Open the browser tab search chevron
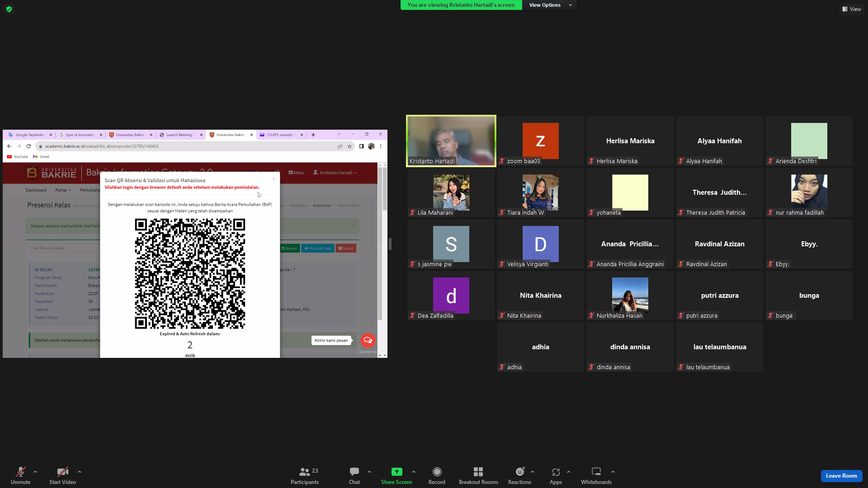 pos(339,134)
